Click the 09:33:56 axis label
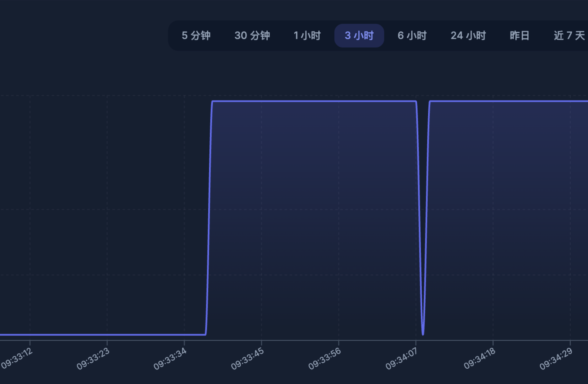588x384 pixels. [325, 358]
